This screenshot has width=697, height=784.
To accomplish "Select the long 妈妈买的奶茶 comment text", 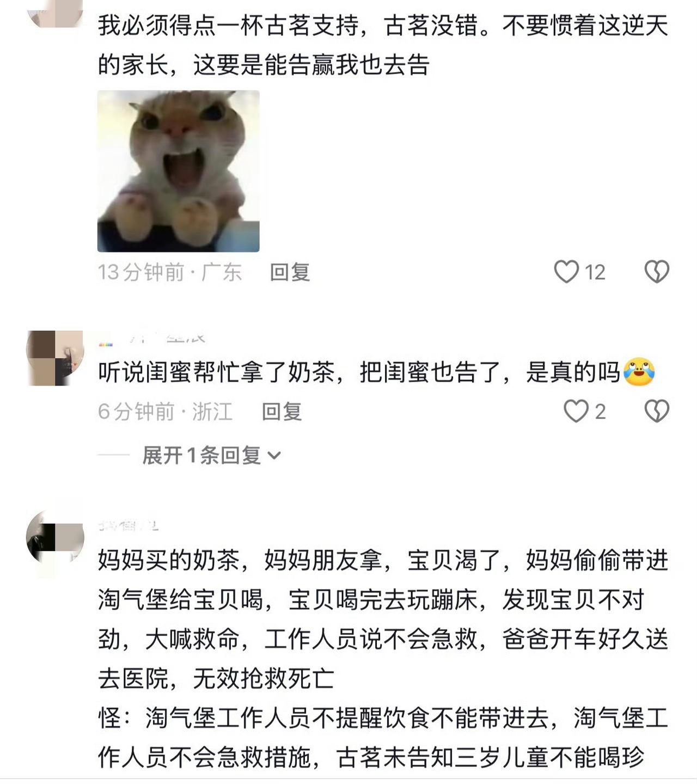I will pos(383,659).
